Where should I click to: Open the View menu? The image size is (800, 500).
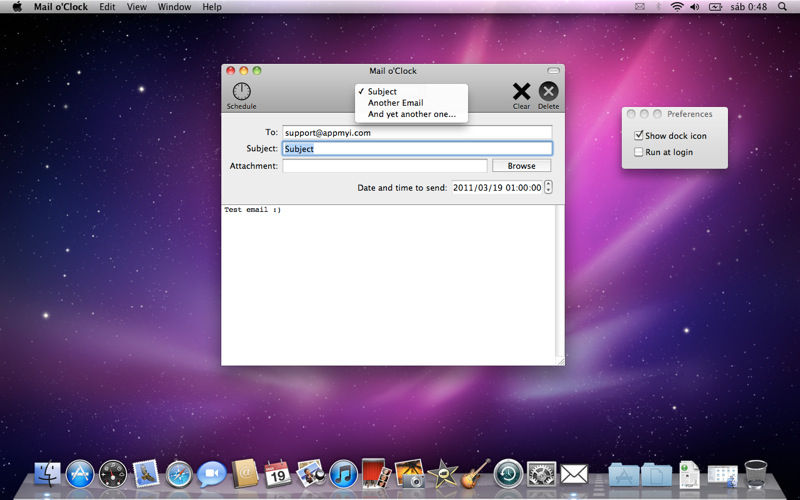pyautogui.click(x=136, y=7)
